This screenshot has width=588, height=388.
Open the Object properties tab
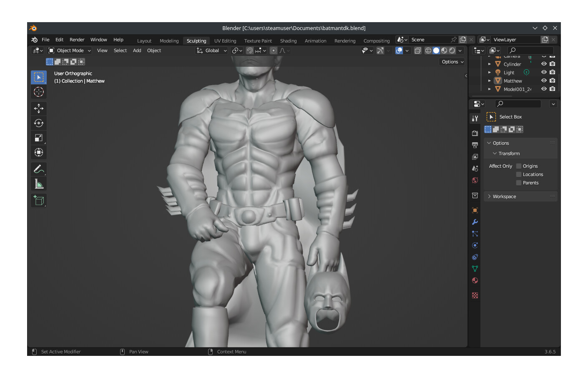[475, 210]
